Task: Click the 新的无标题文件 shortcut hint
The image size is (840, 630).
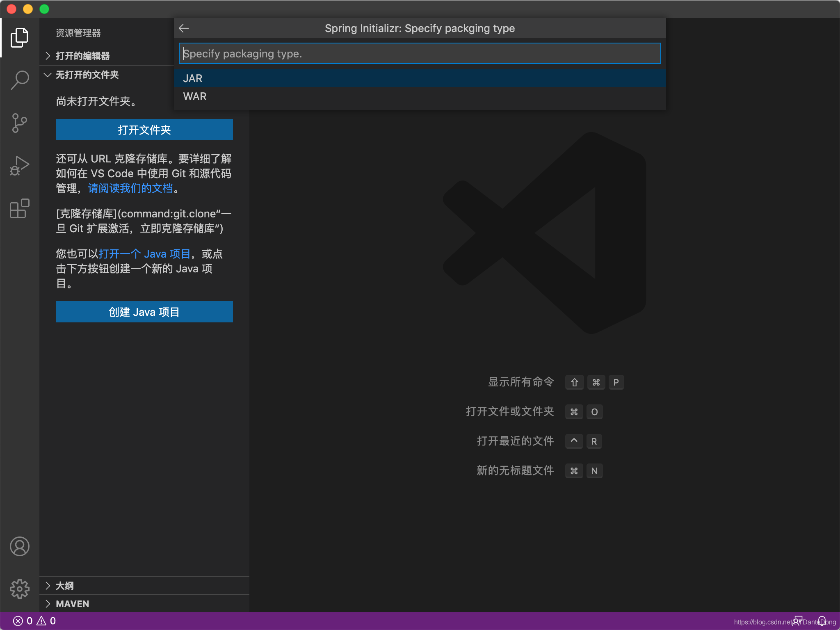Action: pyautogui.click(x=539, y=470)
